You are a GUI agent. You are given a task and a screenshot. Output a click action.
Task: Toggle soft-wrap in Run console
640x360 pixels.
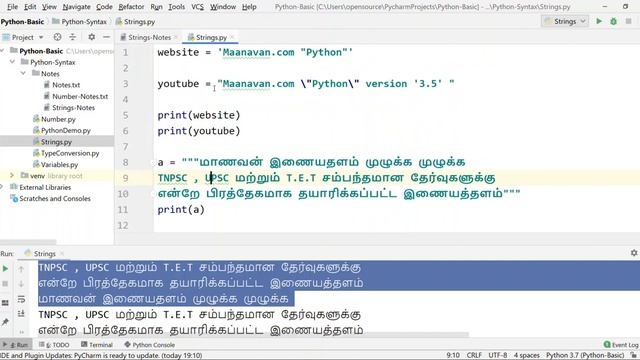21,299
